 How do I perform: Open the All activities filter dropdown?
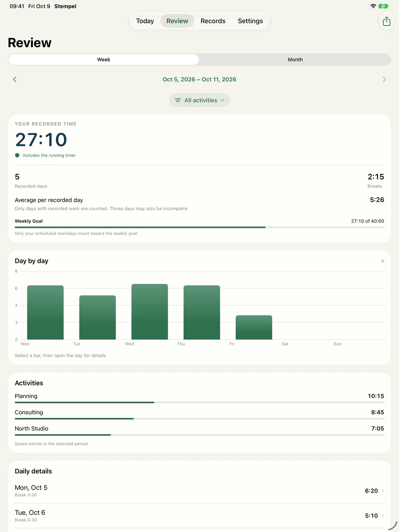pyautogui.click(x=199, y=100)
